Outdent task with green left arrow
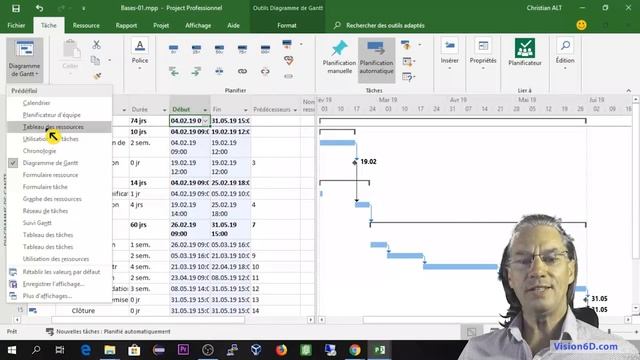 [174, 72]
